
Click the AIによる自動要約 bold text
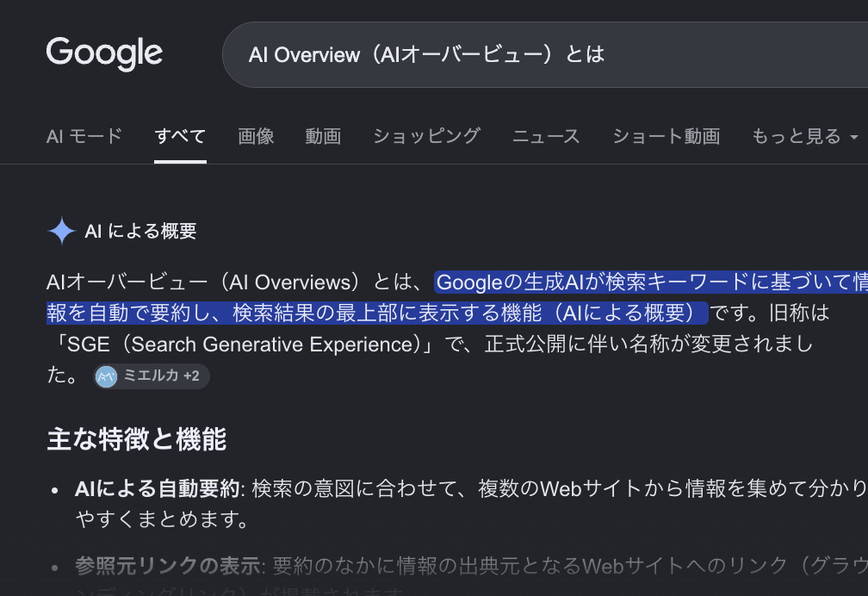(x=158, y=488)
